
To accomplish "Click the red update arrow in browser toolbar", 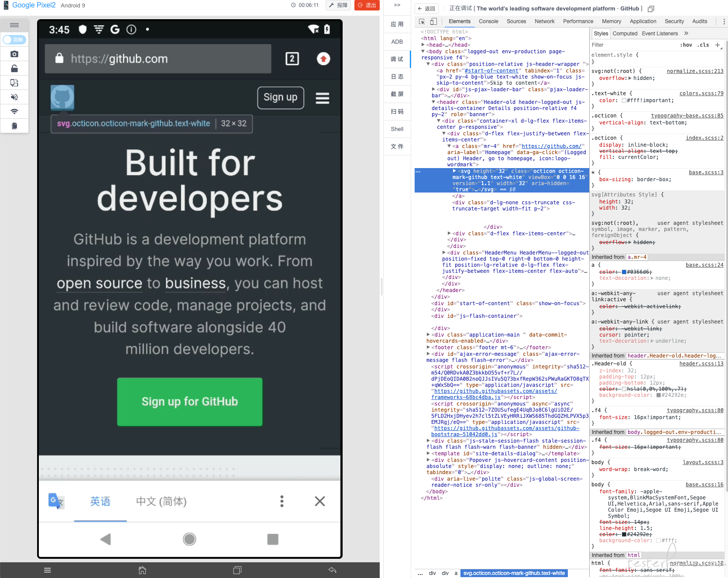I will tap(323, 58).
